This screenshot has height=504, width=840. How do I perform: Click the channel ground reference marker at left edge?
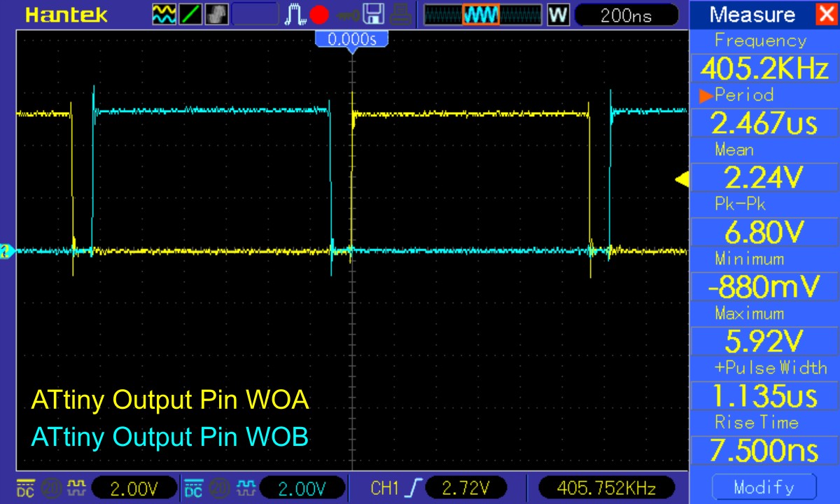pyautogui.click(x=8, y=251)
